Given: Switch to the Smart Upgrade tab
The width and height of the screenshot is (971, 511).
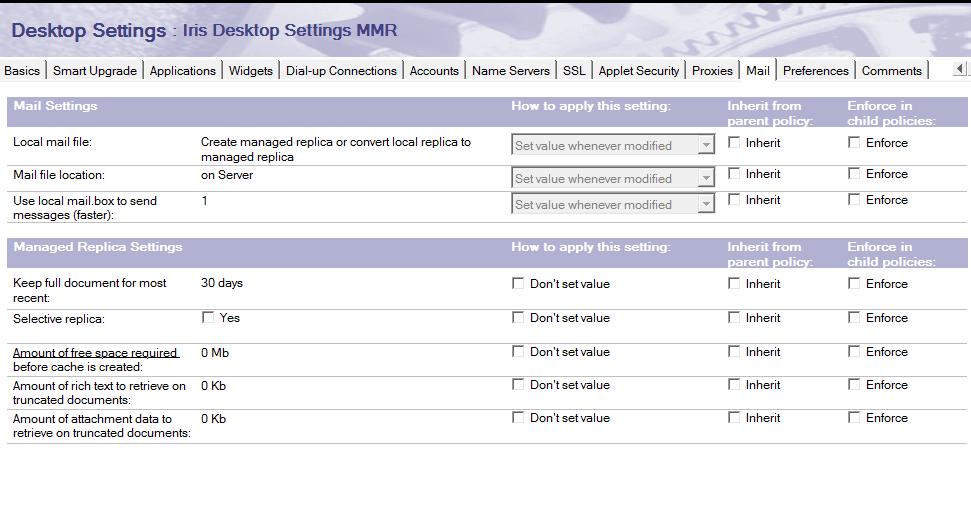Looking at the screenshot, I should tap(95, 71).
